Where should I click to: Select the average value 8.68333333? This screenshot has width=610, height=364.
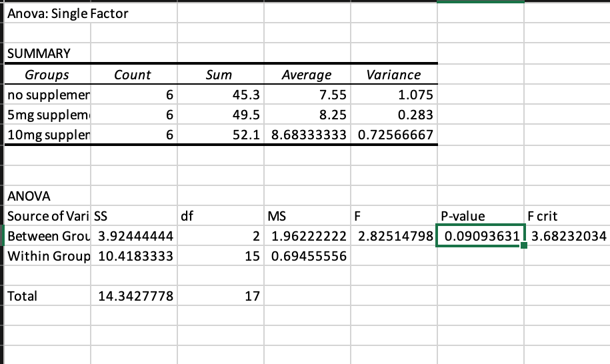[307, 135]
